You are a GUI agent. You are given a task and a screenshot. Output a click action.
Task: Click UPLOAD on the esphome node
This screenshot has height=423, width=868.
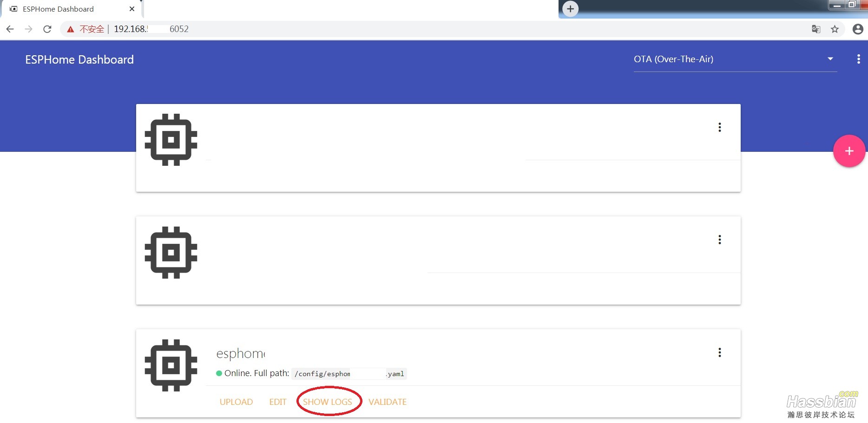[x=236, y=402]
